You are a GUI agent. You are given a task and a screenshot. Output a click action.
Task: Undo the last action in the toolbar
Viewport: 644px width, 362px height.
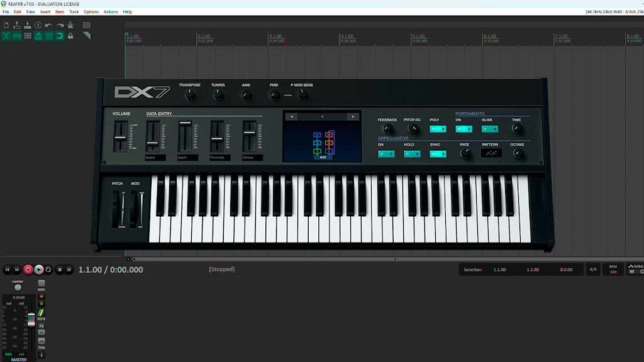pyautogui.click(x=49, y=25)
